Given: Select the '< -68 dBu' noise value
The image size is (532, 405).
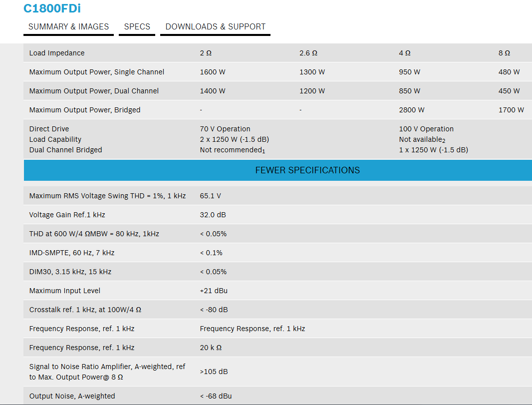Looking at the screenshot, I should [x=216, y=396].
